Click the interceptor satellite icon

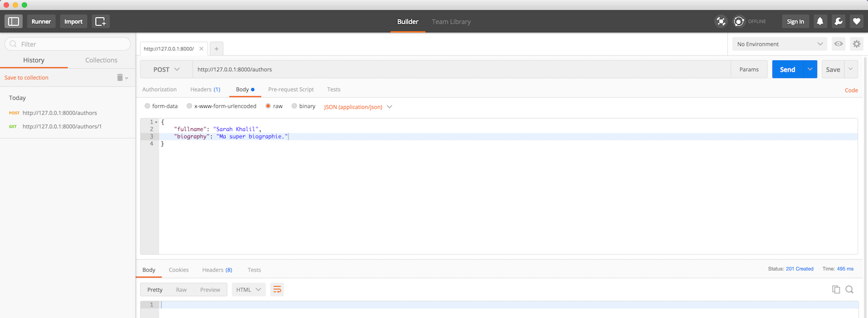pyautogui.click(x=720, y=21)
